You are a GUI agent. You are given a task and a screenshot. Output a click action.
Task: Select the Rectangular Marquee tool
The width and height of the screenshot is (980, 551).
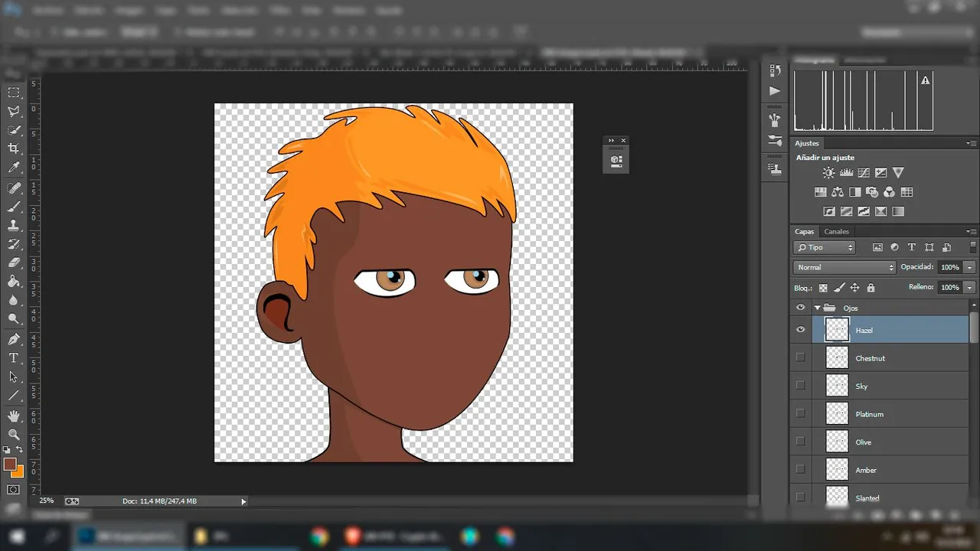[x=14, y=93]
